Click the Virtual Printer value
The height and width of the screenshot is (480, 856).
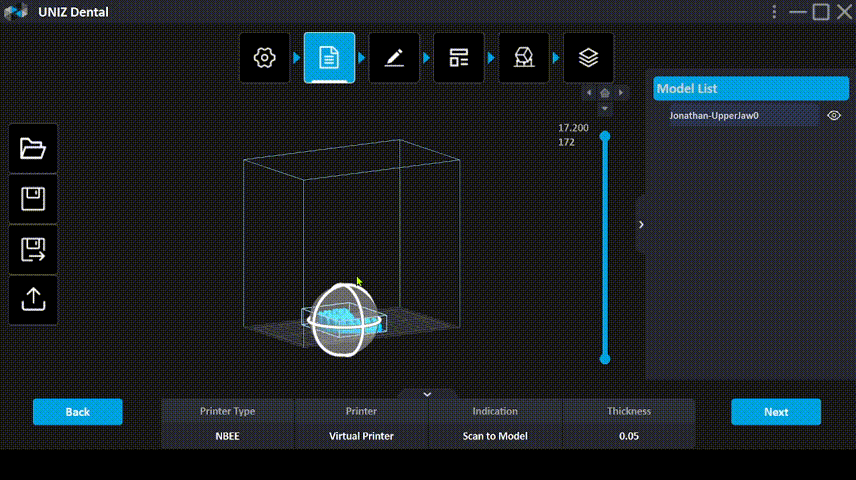(361, 436)
